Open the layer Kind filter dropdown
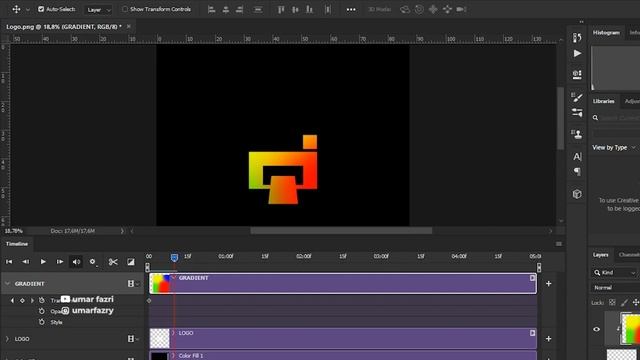640x360 pixels. pyautogui.click(x=615, y=273)
